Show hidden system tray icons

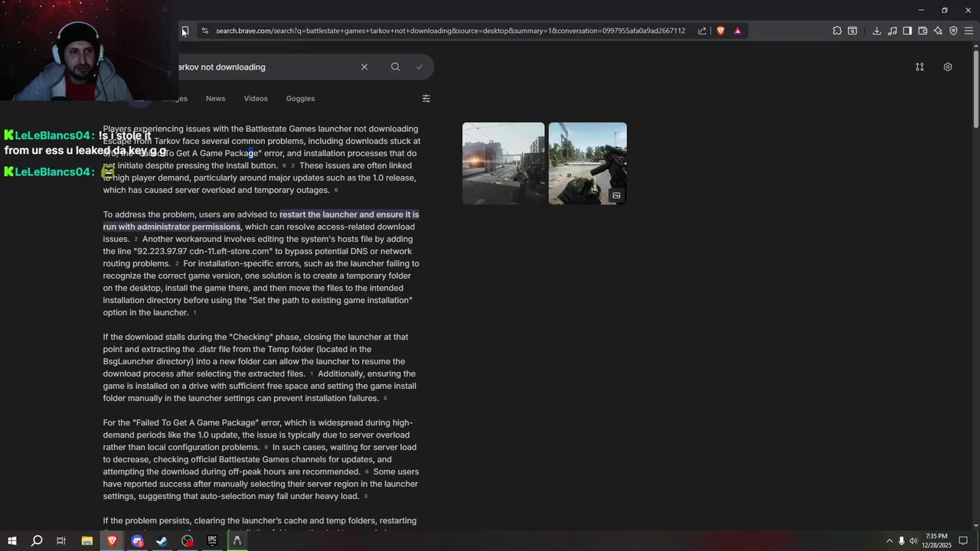[x=889, y=541]
